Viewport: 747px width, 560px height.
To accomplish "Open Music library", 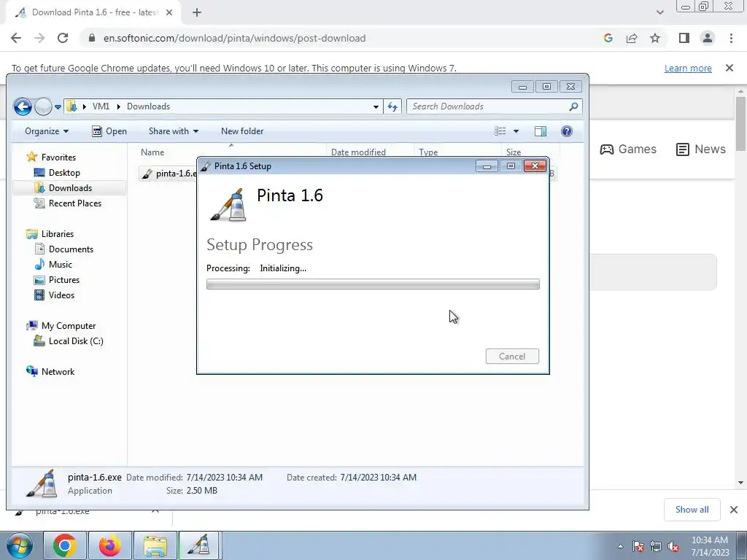I will 60,264.
